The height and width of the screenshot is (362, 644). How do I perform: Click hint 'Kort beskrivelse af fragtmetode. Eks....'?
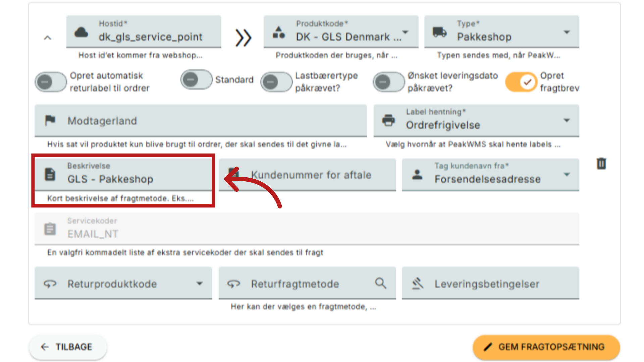pos(120,198)
